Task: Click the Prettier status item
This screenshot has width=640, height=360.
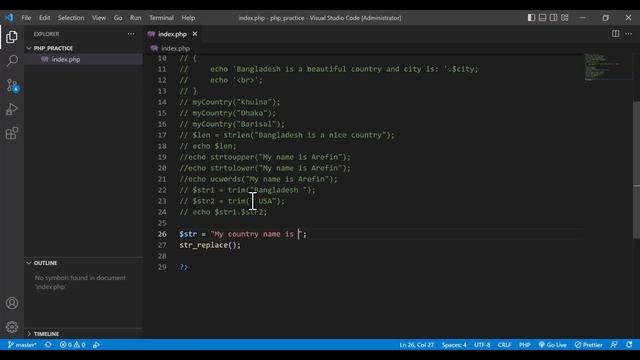Action: click(588, 345)
